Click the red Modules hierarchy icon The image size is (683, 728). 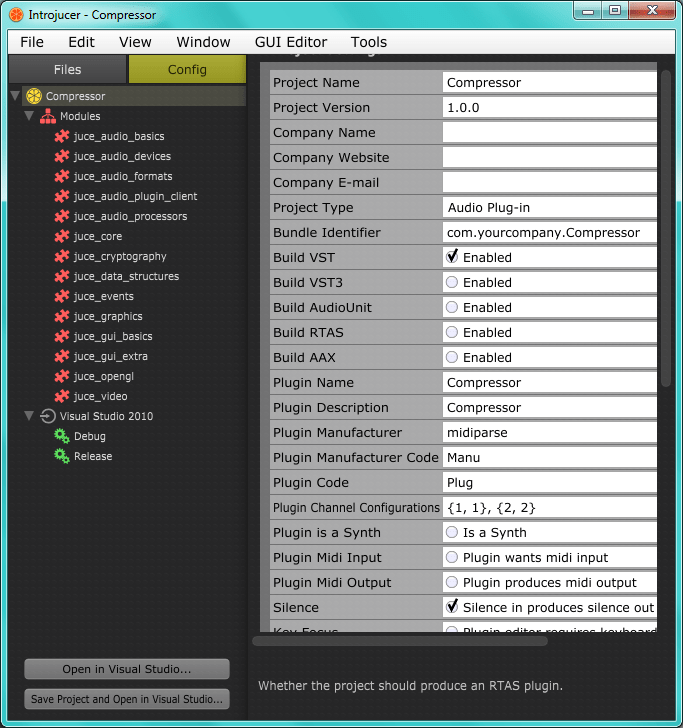click(x=48, y=116)
